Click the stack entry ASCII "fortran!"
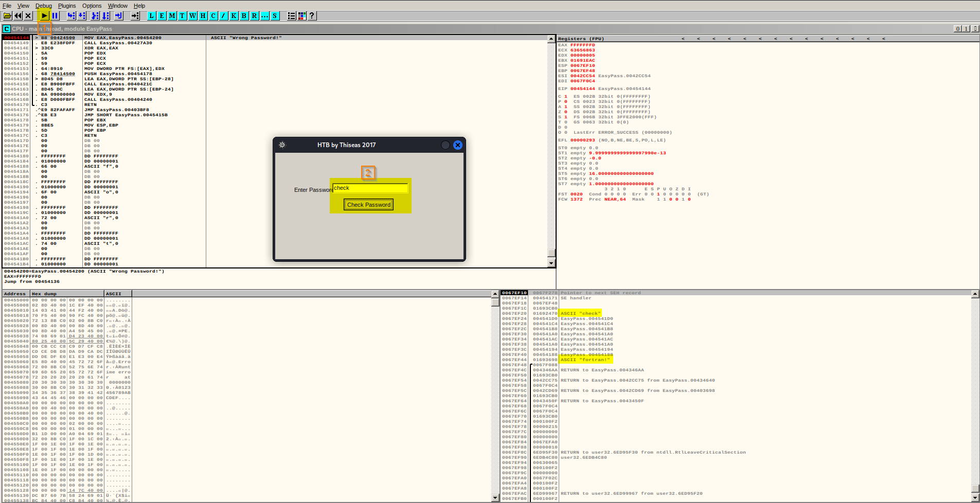The width and height of the screenshot is (980, 503). pos(585,360)
